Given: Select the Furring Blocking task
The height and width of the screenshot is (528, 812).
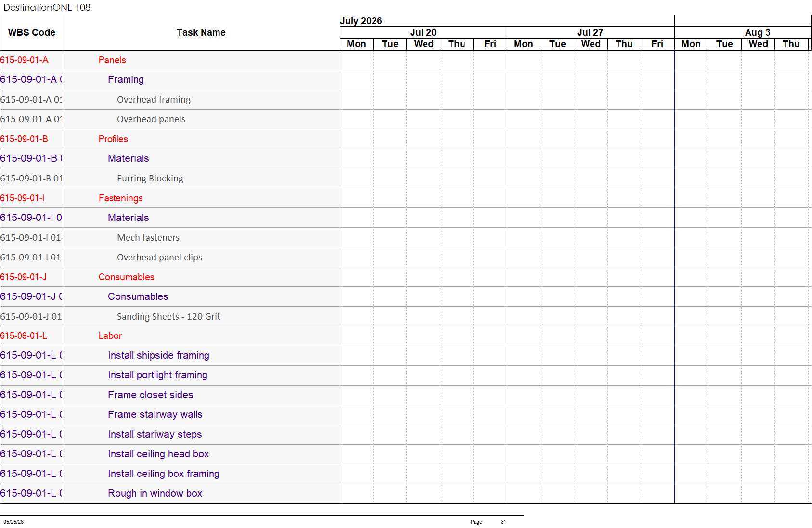Looking at the screenshot, I should coord(150,179).
